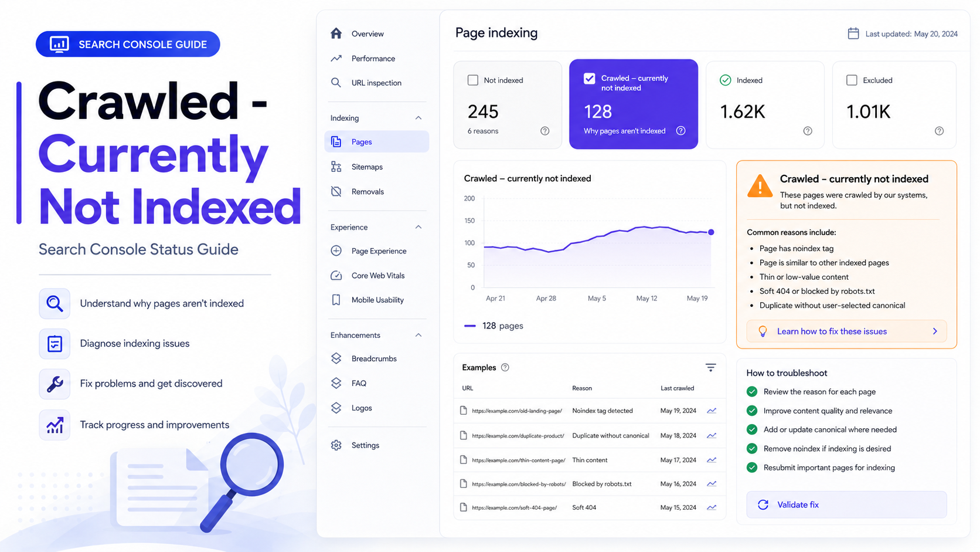Open the Pages menu item
The height and width of the screenshot is (552, 980).
pyautogui.click(x=376, y=142)
